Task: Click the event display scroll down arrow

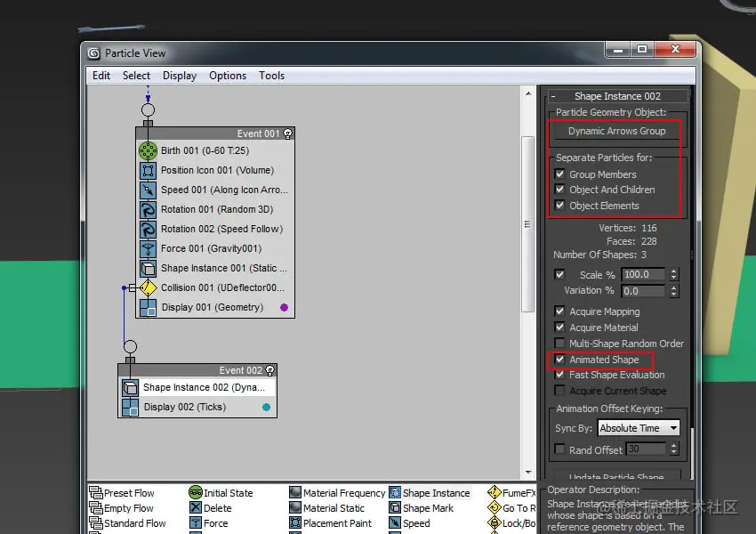Action: click(528, 473)
